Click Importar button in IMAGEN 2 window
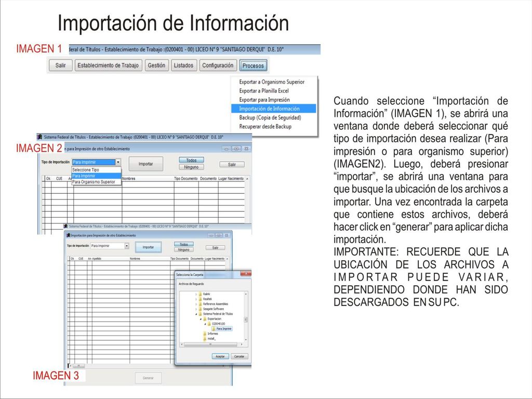The width and height of the screenshot is (532, 399). tap(146, 164)
